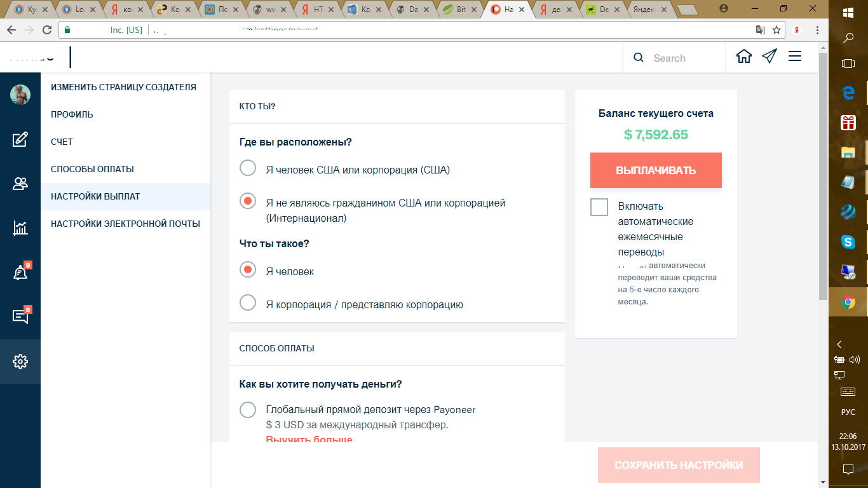Click the edit post pencil icon
Screen dimensions: 868x488
pyautogui.click(x=20, y=140)
